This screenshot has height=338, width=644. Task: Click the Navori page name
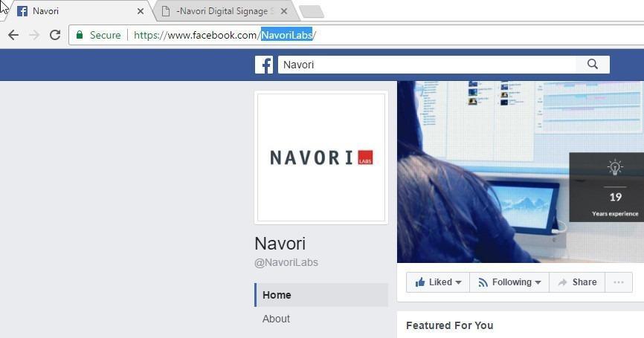click(x=280, y=244)
